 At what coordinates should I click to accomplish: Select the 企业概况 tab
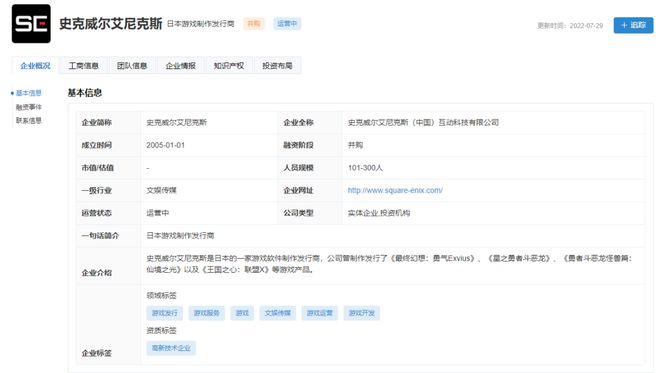pos(35,65)
